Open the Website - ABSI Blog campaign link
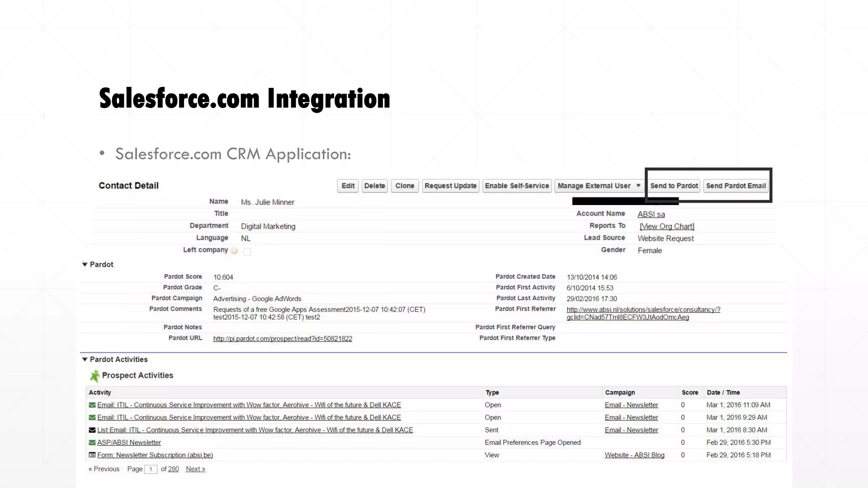 tap(634, 455)
